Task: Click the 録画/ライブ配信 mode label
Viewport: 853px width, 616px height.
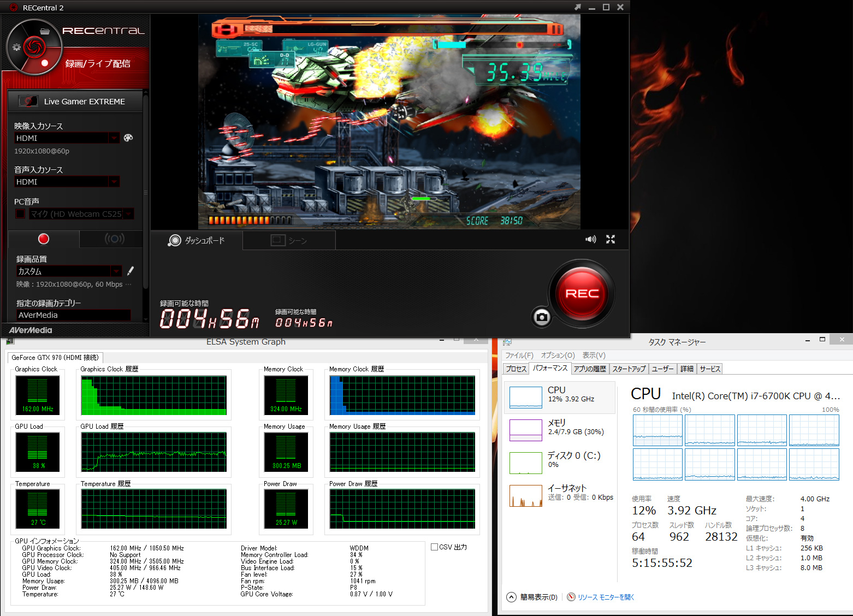Action: coord(98,64)
